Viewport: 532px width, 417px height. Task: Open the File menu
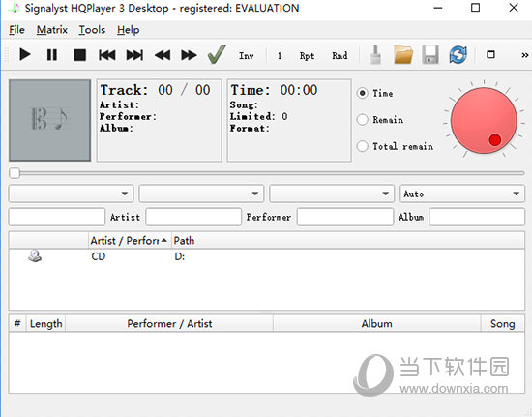click(x=16, y=30)
